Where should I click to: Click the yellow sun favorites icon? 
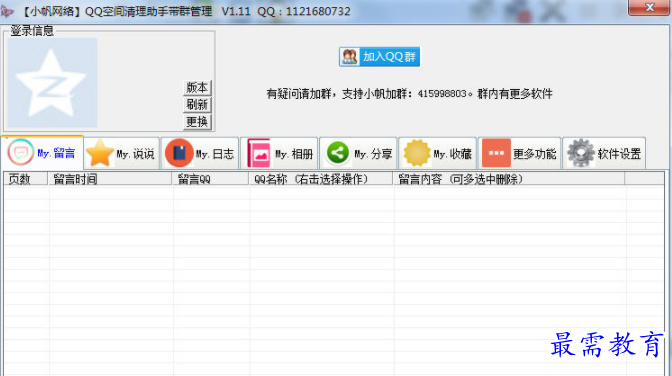417,153
